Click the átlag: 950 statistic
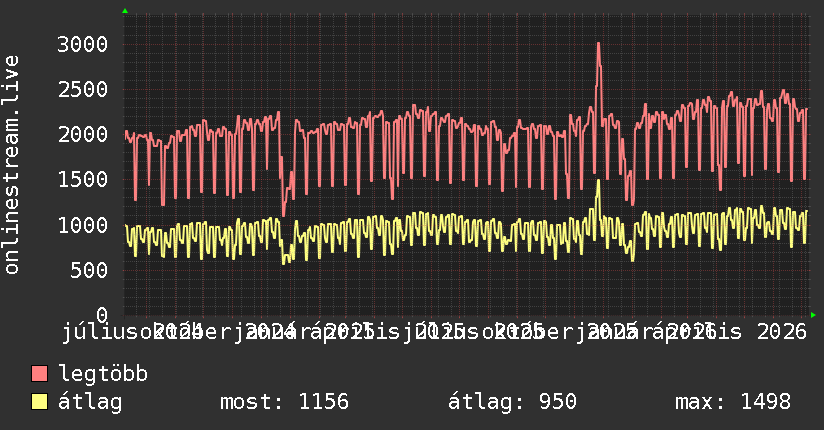 512,402
